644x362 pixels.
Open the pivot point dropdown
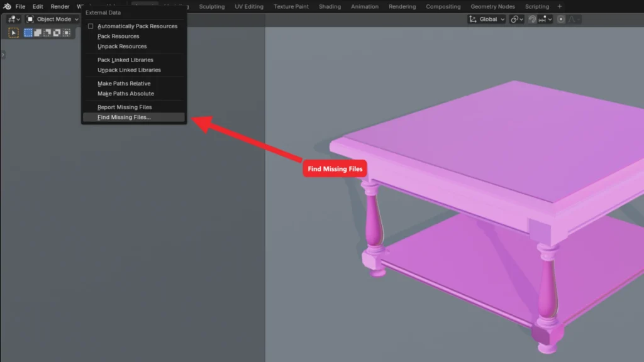pos(516,19)
